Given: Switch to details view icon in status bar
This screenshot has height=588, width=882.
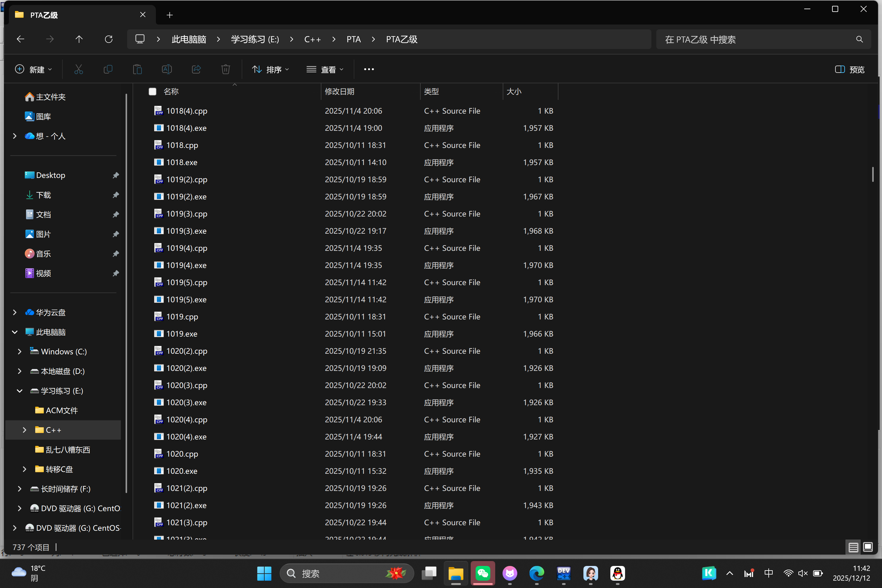Looking at the screenshot, I should 853,547.
